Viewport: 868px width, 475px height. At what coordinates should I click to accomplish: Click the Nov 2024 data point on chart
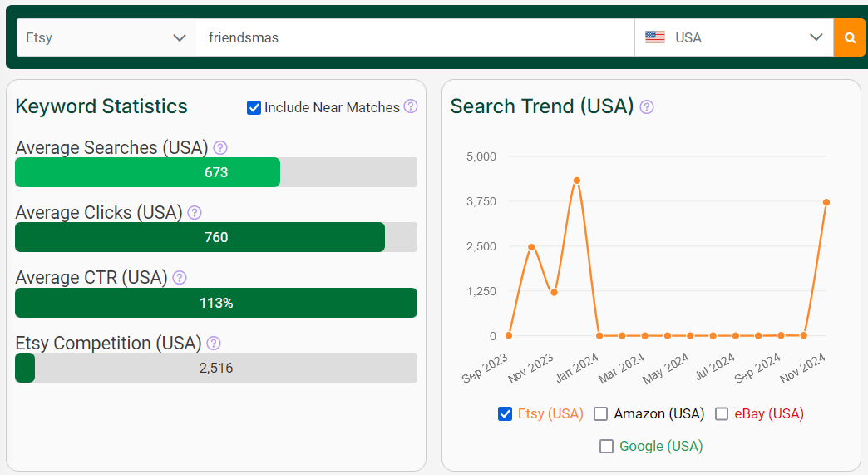tap(826, 203)
